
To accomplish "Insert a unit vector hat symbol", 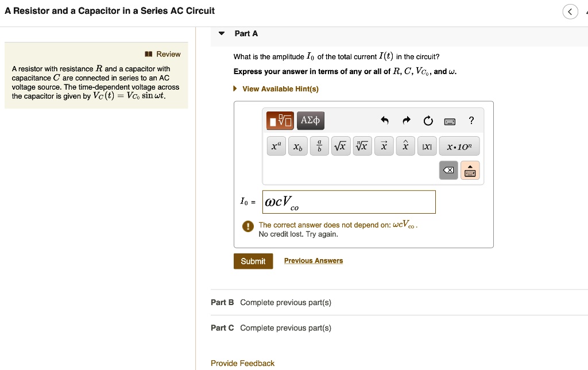I will click(x=405, y=145).
